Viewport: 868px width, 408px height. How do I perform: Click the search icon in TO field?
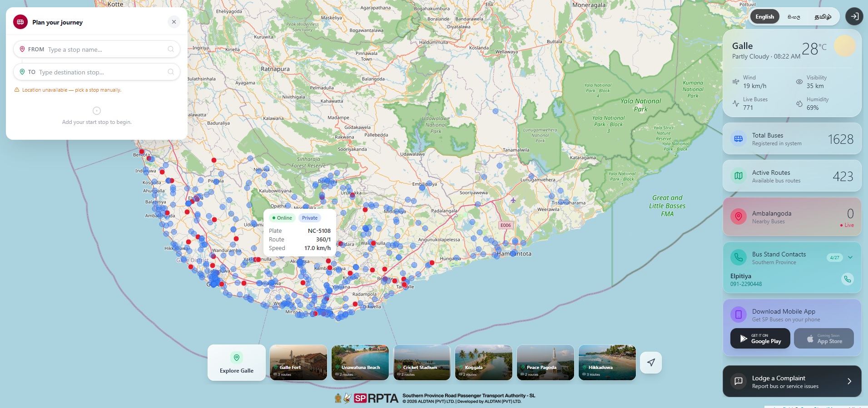point(171,72)
